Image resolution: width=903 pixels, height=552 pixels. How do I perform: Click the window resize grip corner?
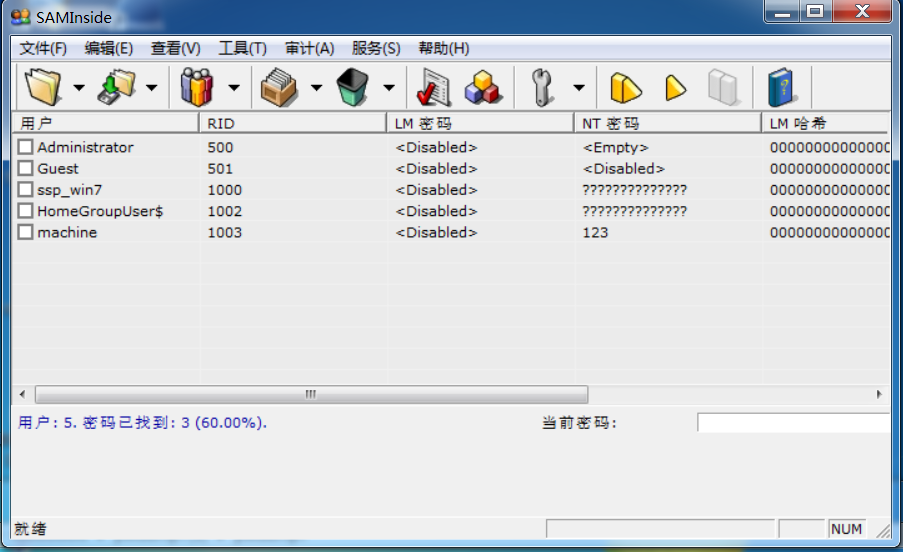pos(883,530)
